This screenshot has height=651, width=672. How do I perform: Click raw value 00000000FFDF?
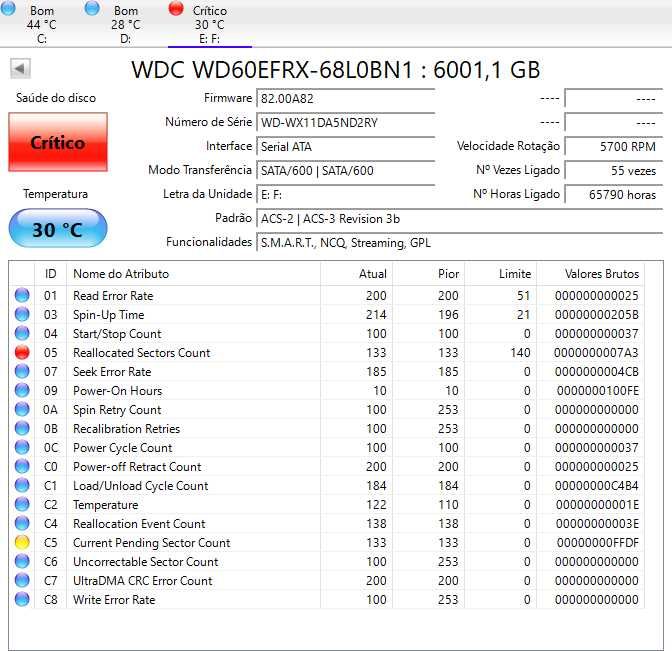pyautogui.click(x=597, y=543)
